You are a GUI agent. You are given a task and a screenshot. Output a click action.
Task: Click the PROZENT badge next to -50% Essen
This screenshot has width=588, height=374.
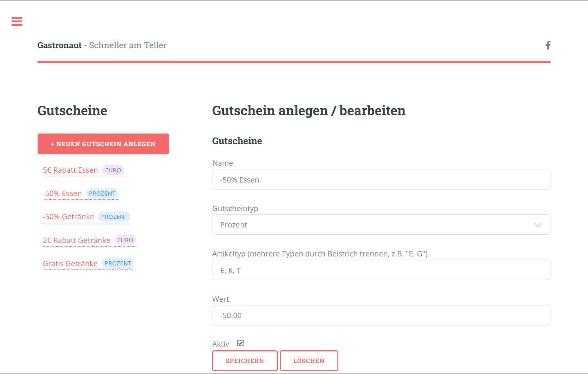point(102,193)
